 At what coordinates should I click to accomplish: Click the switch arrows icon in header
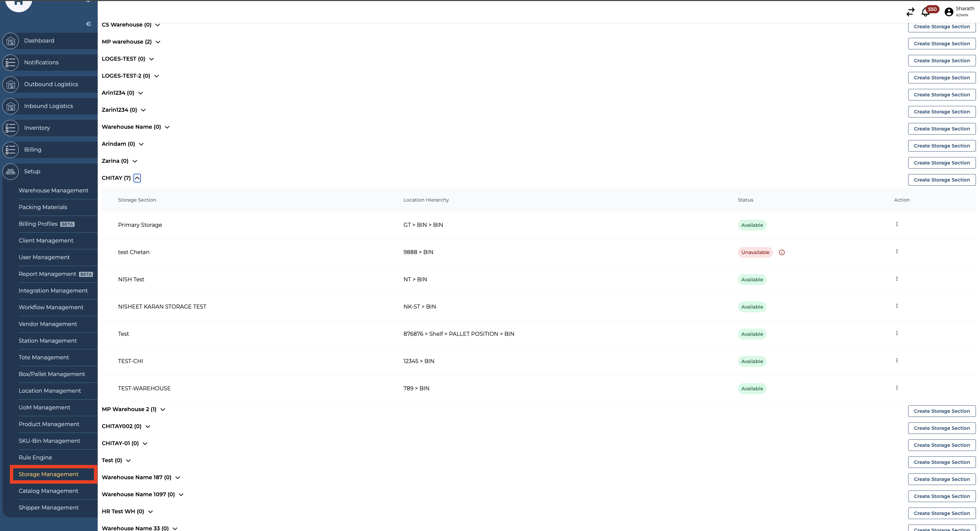pos(910,13)
